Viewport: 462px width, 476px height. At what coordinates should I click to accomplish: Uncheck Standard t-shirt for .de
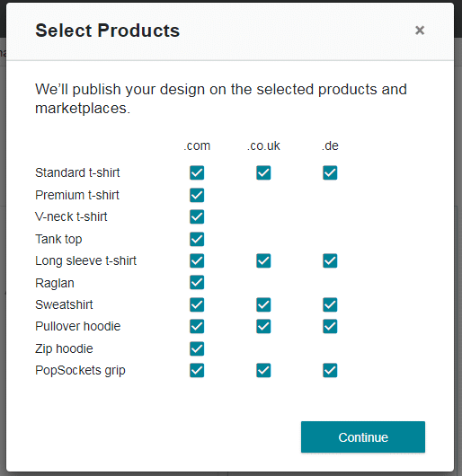[330, 172]
